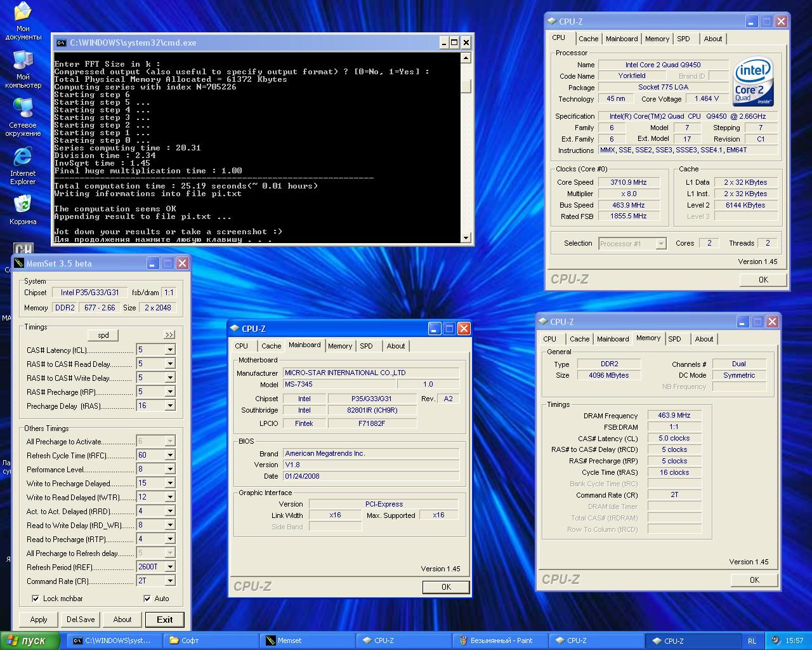Viewport: 812px width, 650px height.
Task: Click OK in the CPU tab CPU-Z window
Action: click(x=763, y=280)
